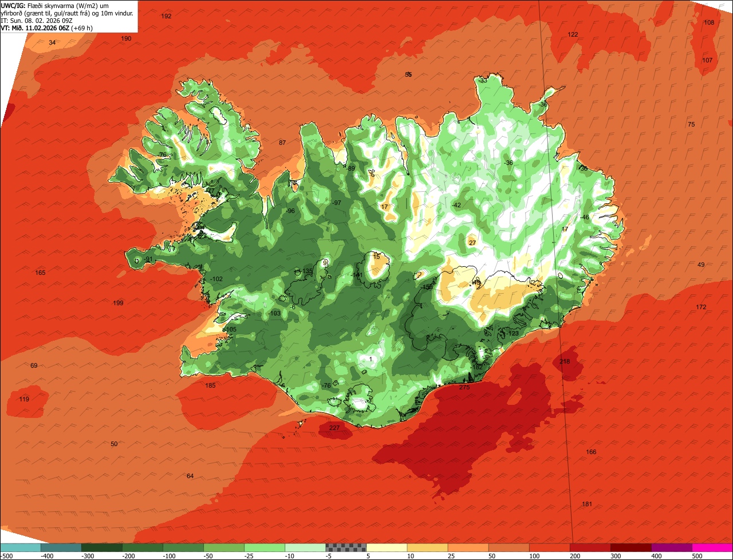Click the map value '275'
733x560 pixels.
[x=464, y=388]
